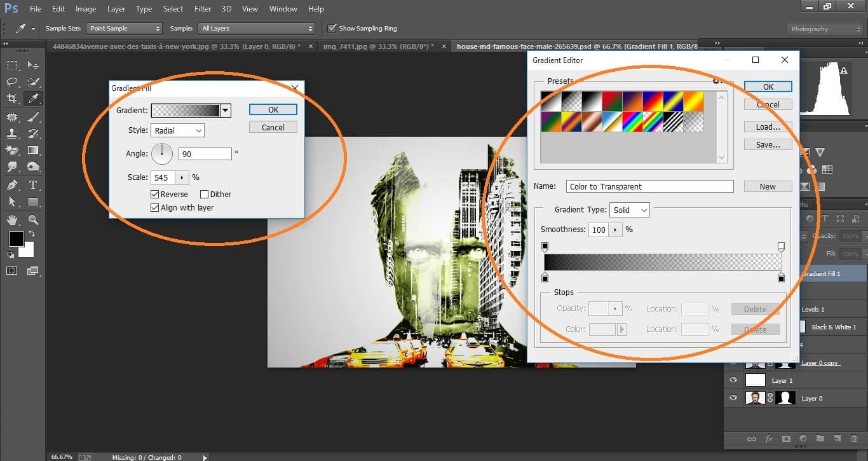Select the Horizontal Type tool
Viewport: 868px width, 461px height.
click(x=33, y=185)
